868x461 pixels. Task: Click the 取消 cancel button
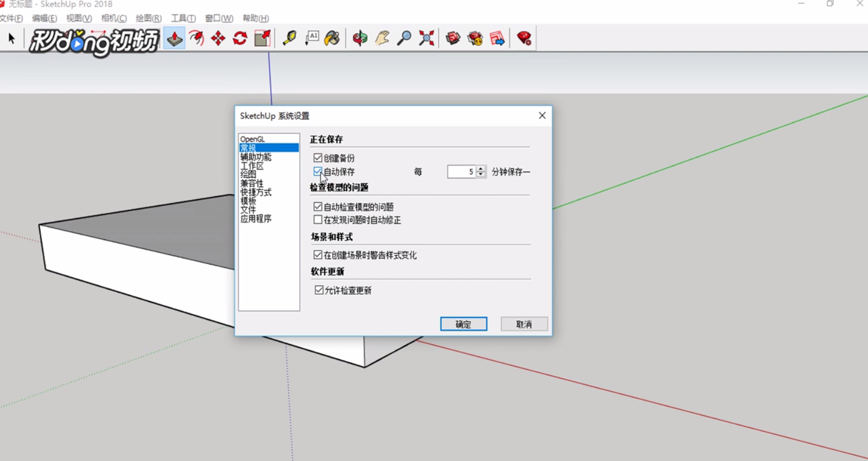[523, 324]
